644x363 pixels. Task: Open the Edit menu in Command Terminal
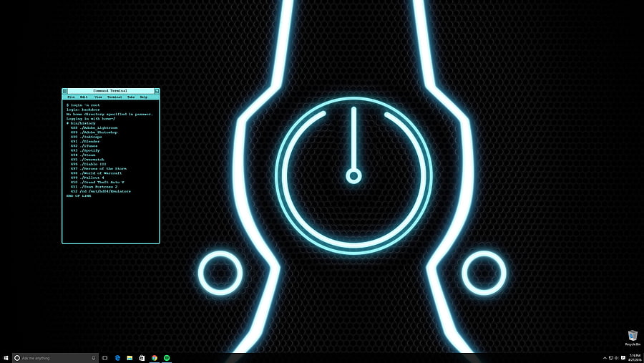pos(84,97)
